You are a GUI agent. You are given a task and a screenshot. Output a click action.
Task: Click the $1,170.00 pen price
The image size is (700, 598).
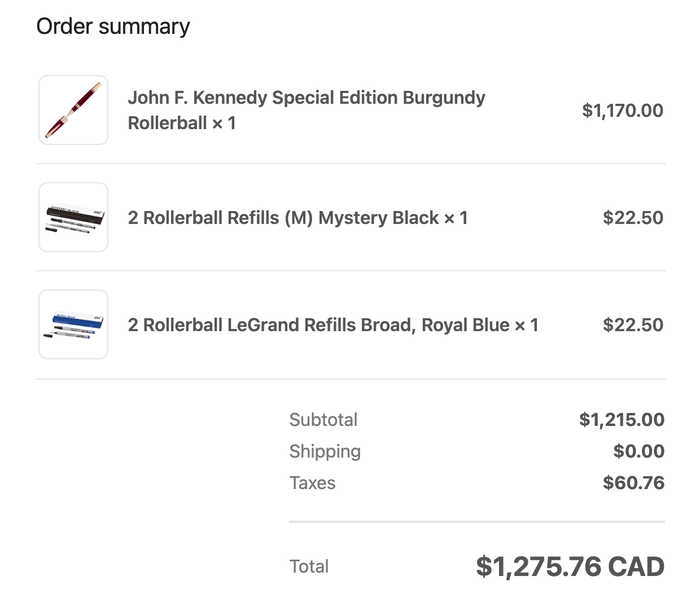[622, 111]
